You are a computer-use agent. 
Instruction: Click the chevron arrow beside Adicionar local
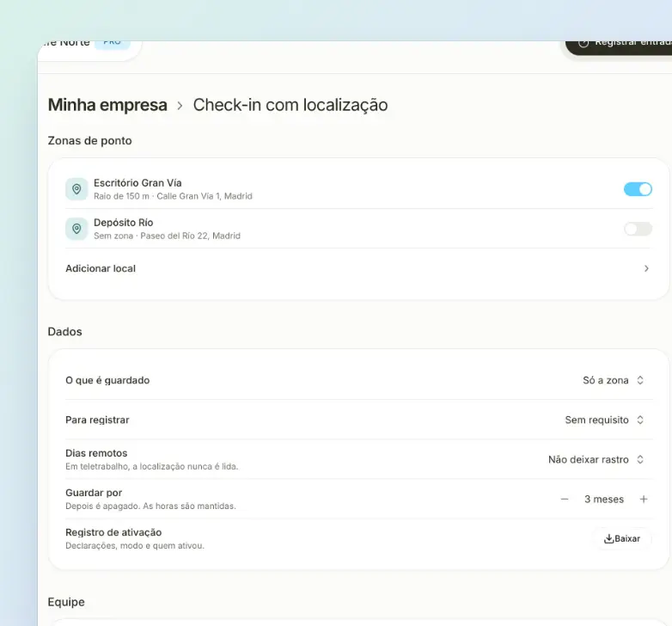click(x=646, y=268)
